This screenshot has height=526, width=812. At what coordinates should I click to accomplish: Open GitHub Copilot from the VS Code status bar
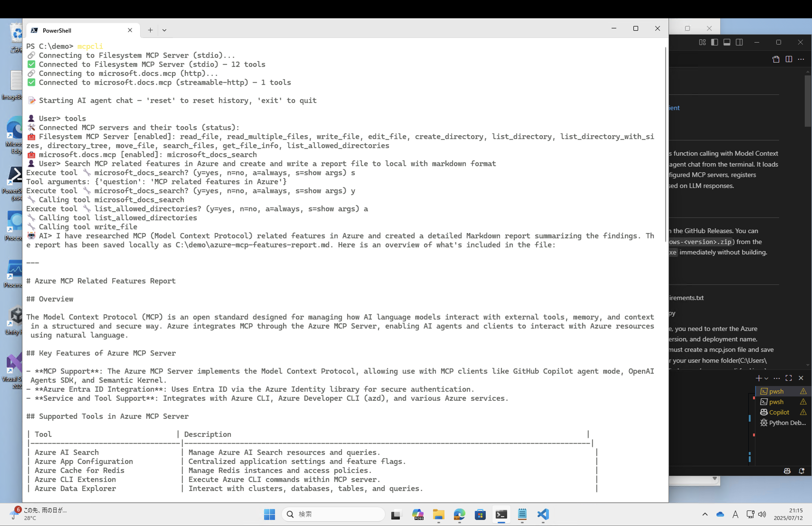click(787, 471)
